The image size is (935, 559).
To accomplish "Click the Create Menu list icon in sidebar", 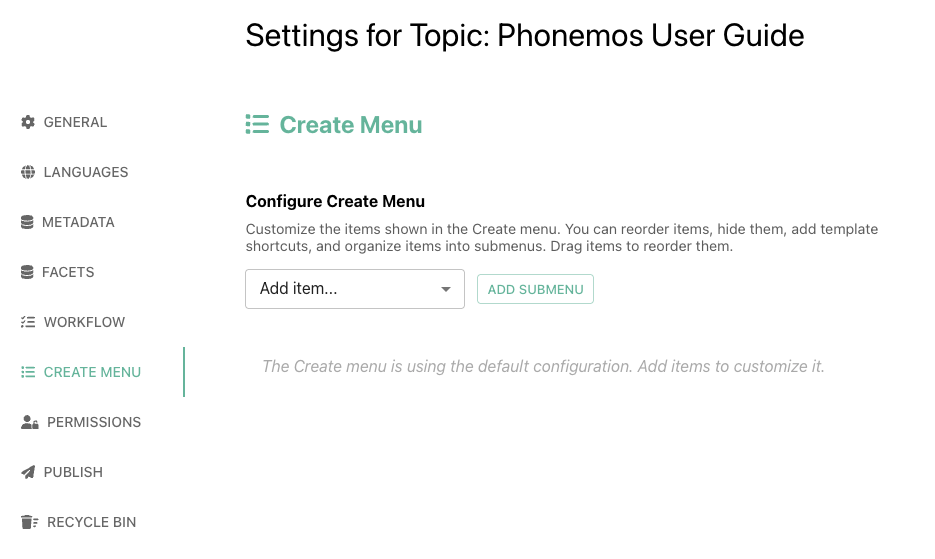I will coord(28,372).
